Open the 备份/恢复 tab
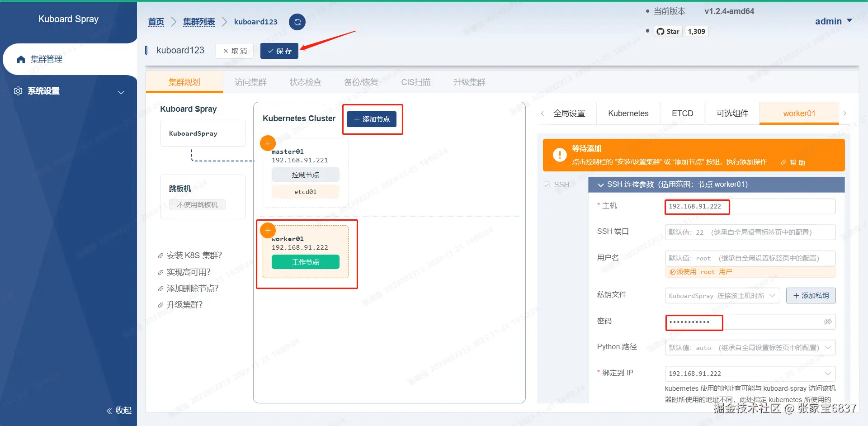 point(361,82)
